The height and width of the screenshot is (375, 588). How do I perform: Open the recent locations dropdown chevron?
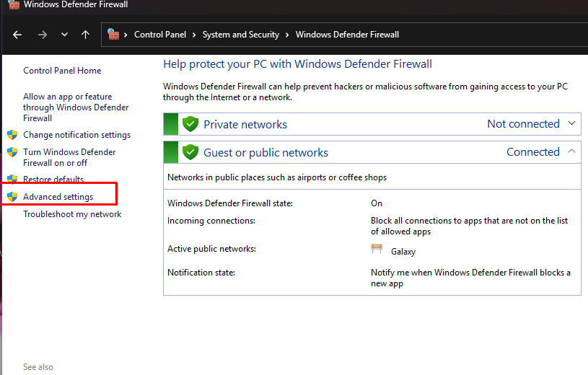click(64, 35)
